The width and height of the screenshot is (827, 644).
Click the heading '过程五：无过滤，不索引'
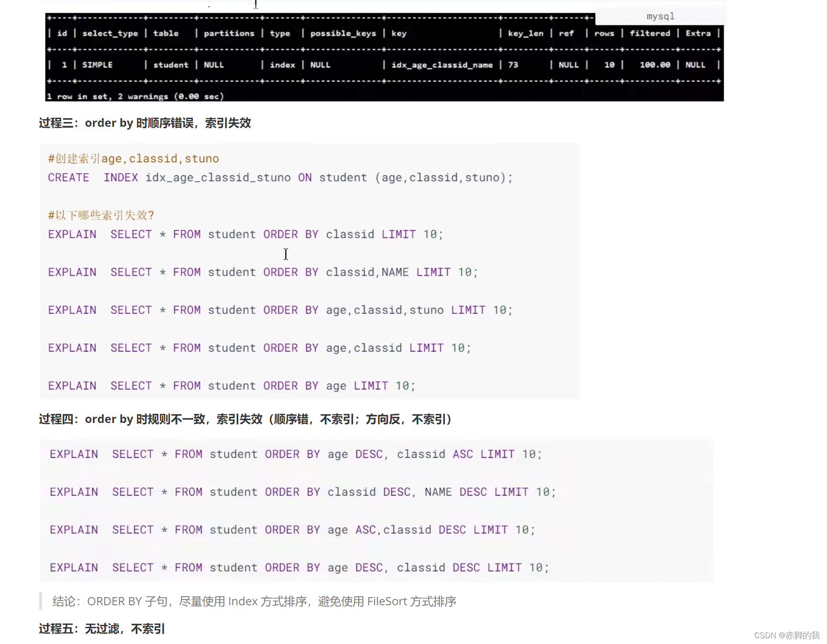(102, 629)
